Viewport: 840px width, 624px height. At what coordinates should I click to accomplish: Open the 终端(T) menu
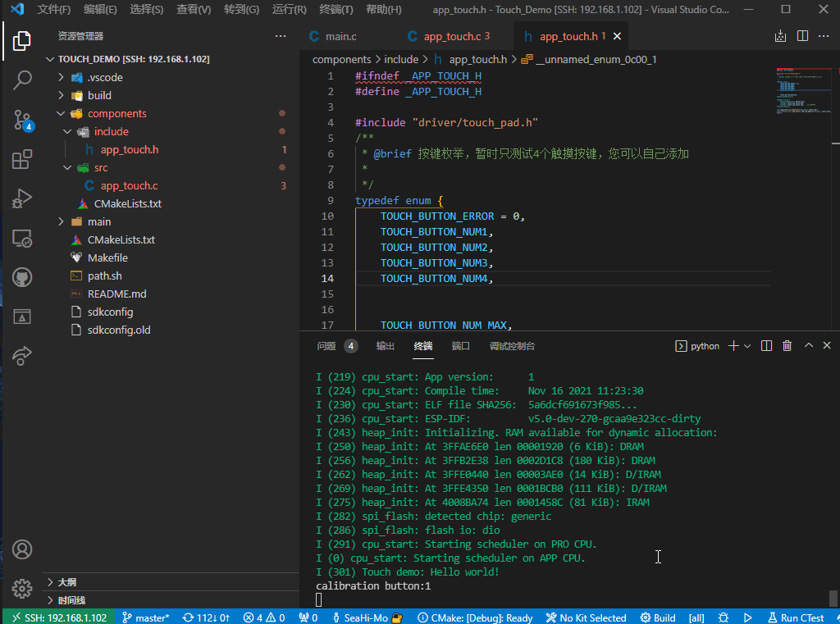click(336, 10)
